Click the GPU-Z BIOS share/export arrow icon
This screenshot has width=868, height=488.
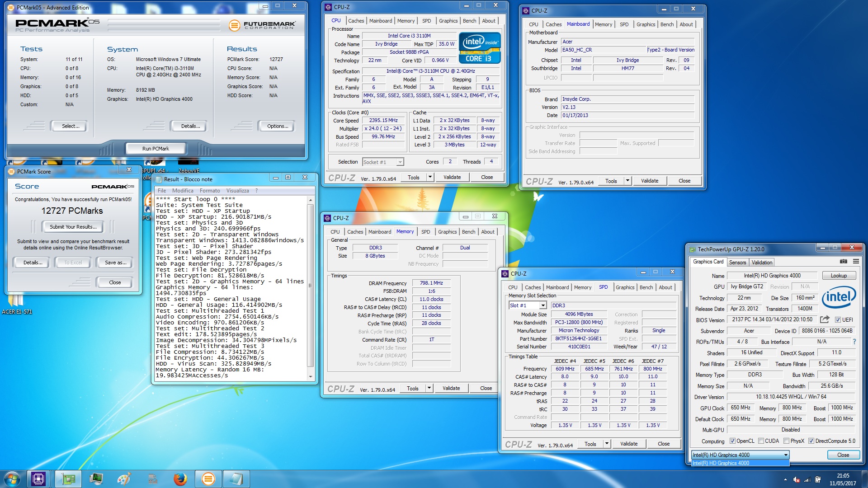click(825, 319)
